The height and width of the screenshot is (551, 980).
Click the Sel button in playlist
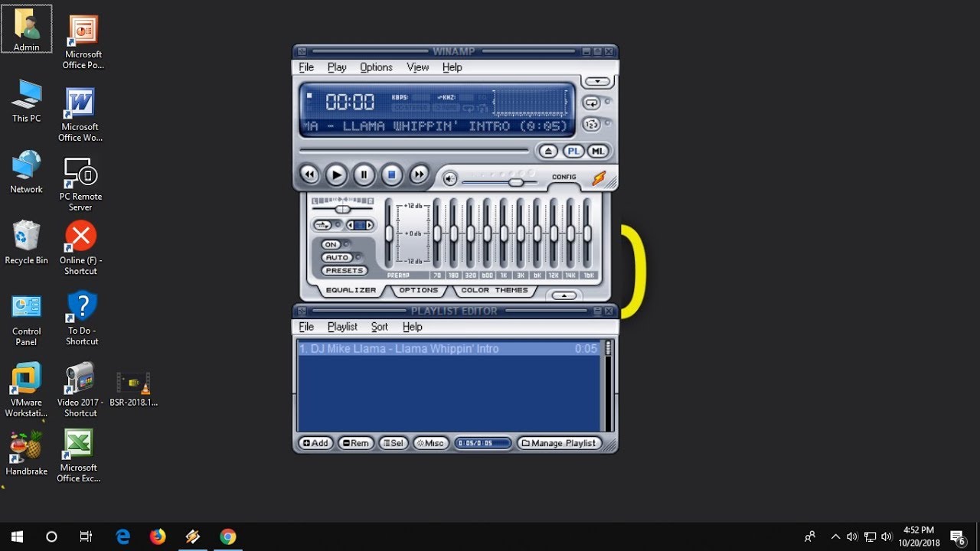click(393, 443)
